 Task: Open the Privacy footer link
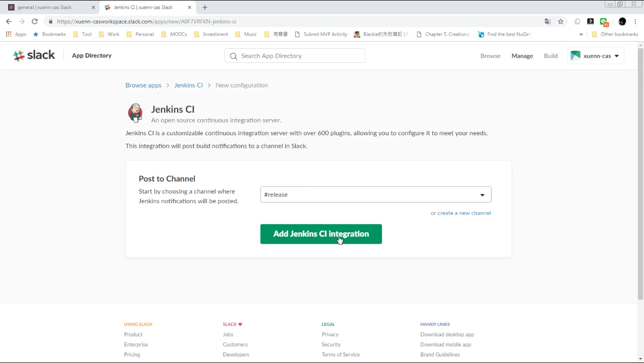[x=330, y=334]
